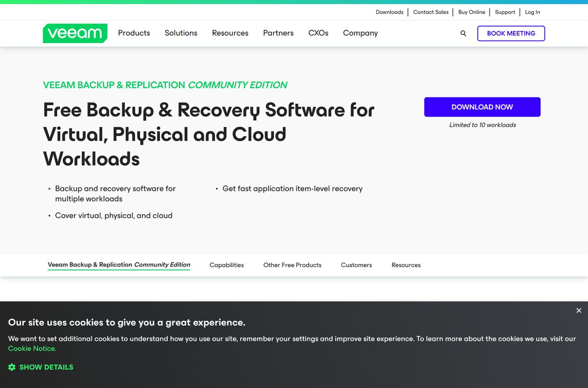Open the search magnifier icon
The height and width of the screenshot is (388, 588).
click(463, 33)
